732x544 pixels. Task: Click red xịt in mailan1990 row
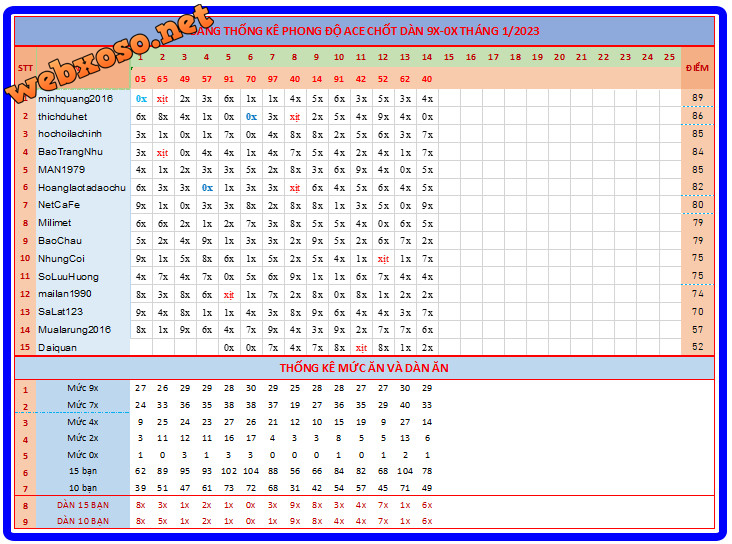(229, 295)
